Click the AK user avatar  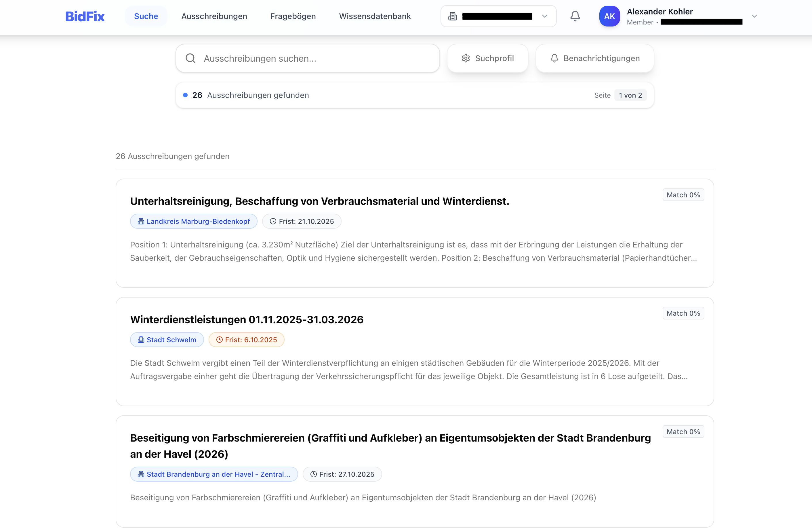click(609, 16)
